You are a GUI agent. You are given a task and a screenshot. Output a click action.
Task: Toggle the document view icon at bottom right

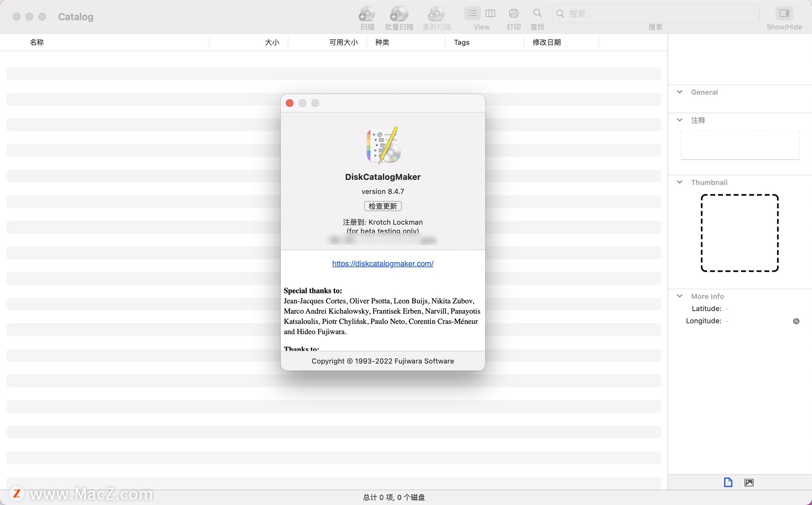pos(728,482)
